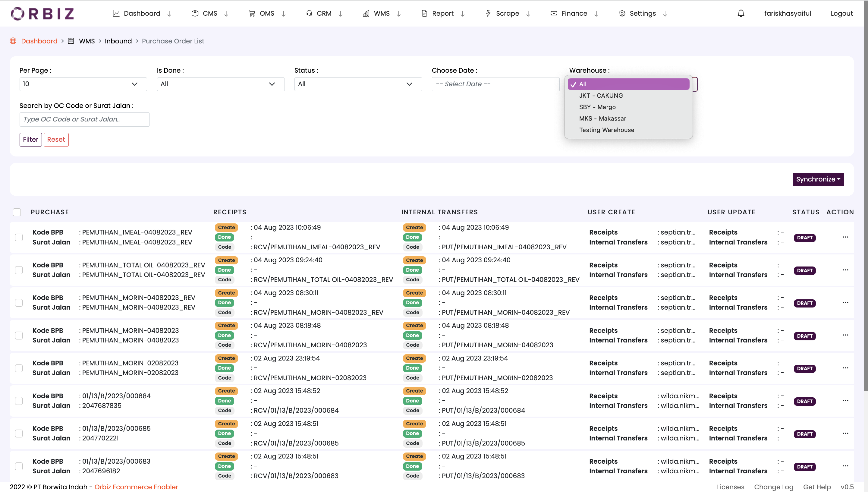Open the Report menu
The width and height of the screenshot is (868, 492).
click(x=443, y=14)
